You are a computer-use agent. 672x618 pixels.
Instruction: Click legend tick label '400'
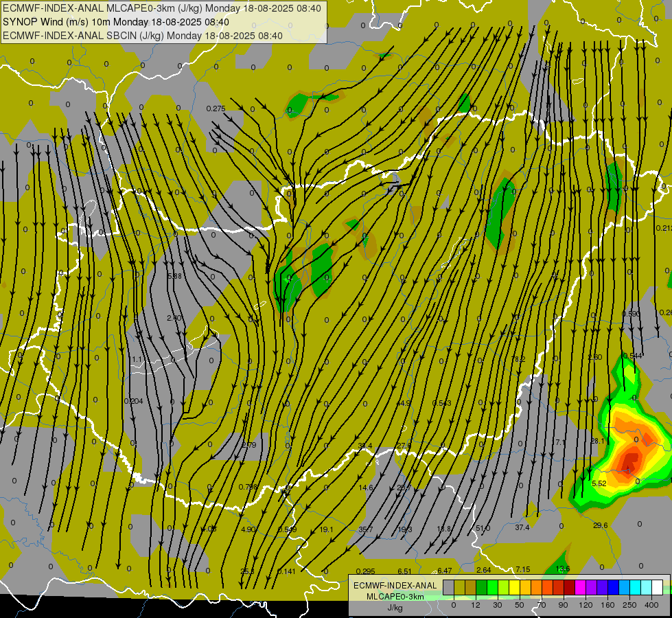[x=651, y=605]
